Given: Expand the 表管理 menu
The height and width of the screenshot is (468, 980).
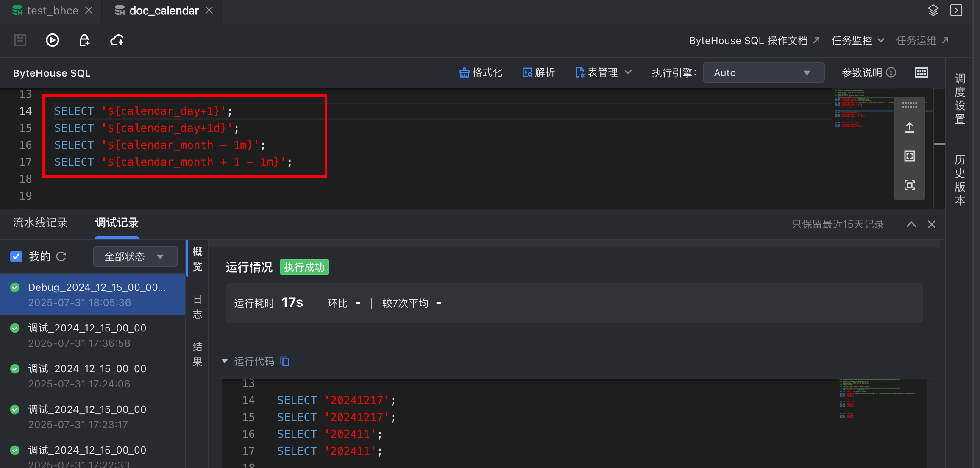Looking at the screenshot, I should pyautogui.click(x=603, y=73).
